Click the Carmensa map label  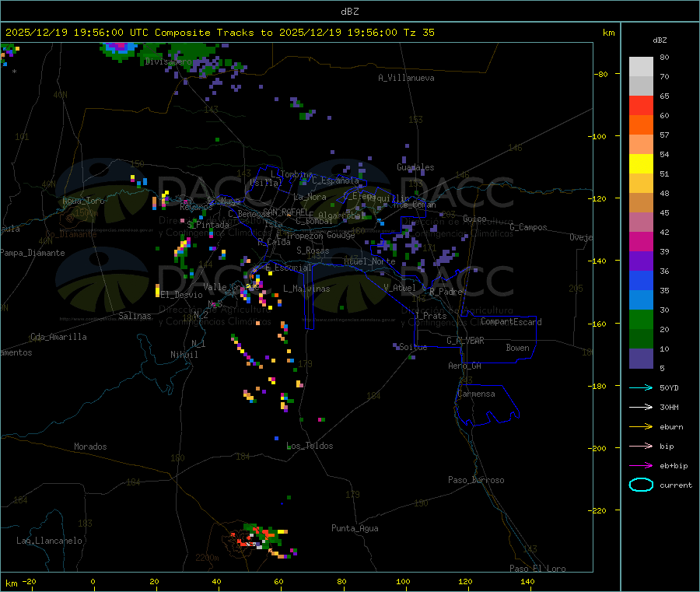click(x=476, y=394)
